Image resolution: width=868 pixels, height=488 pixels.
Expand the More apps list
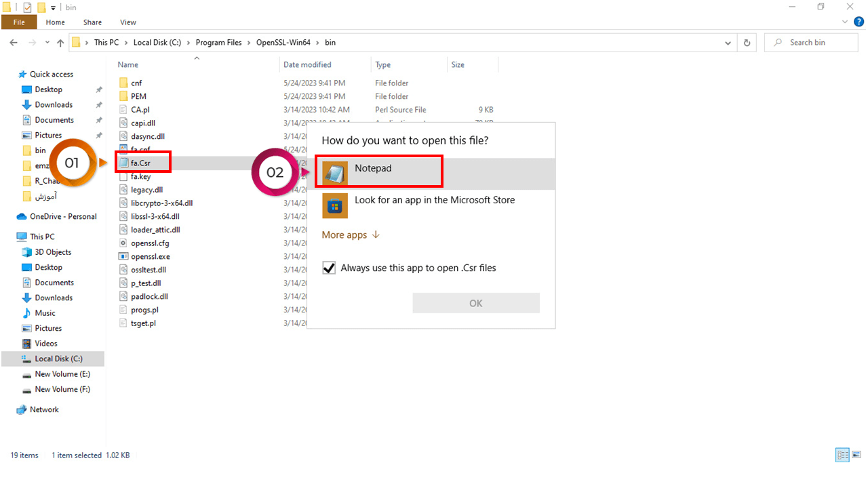350,235
